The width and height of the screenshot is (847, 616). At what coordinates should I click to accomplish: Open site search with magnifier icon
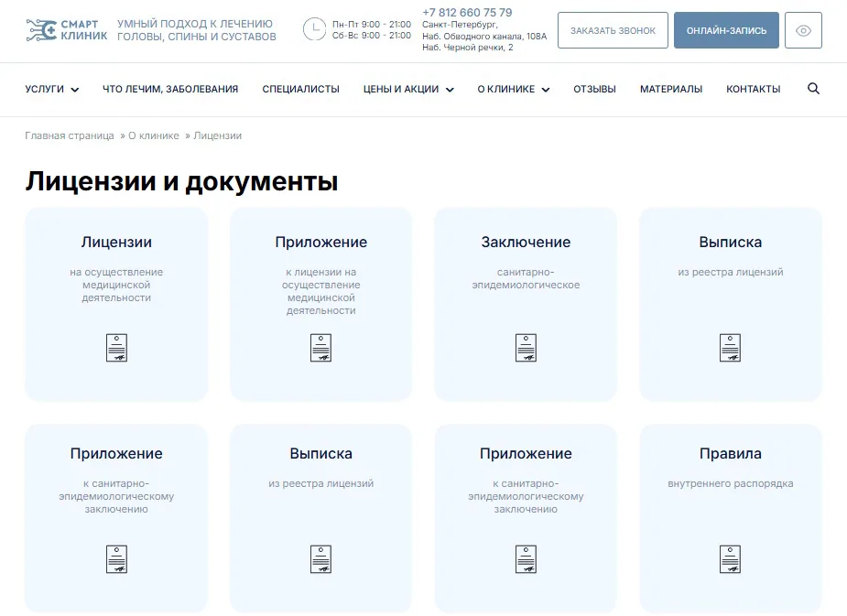point(813,89)
